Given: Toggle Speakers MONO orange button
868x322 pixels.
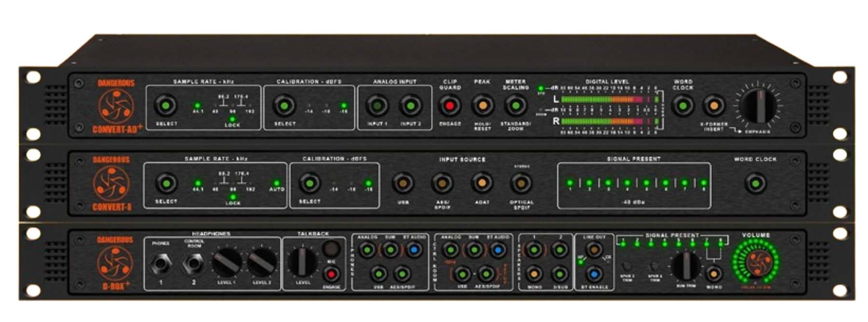Looking at the screenshot, I should 534,274.
